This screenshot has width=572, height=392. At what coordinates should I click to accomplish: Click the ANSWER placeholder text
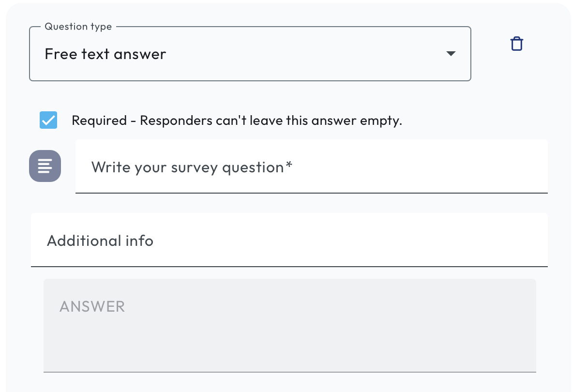[x=92, y=306]
